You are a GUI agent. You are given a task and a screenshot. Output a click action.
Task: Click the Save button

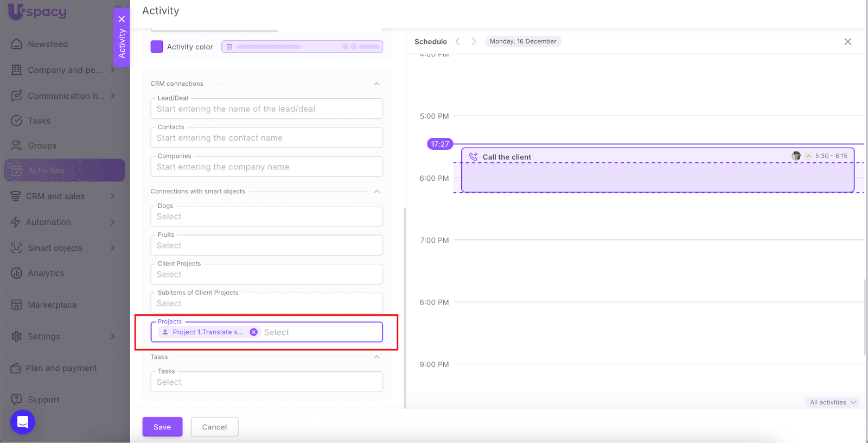click(162, 427)
